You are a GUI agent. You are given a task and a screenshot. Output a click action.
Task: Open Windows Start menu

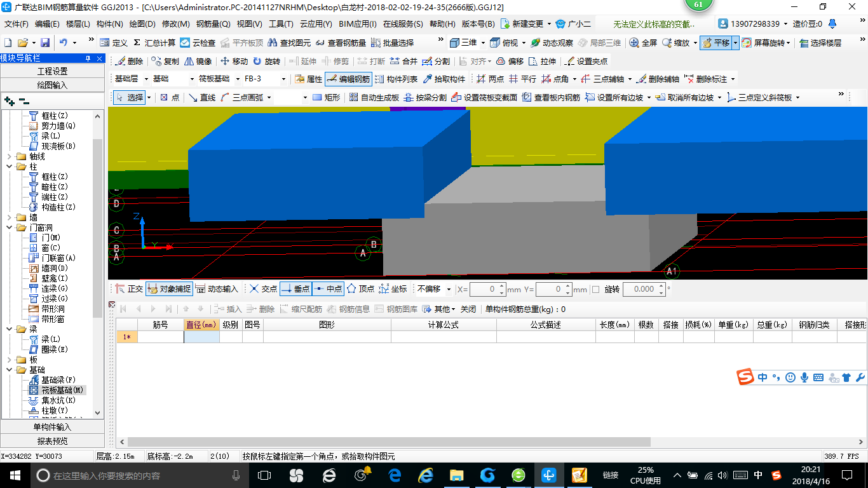pos(15,475)
